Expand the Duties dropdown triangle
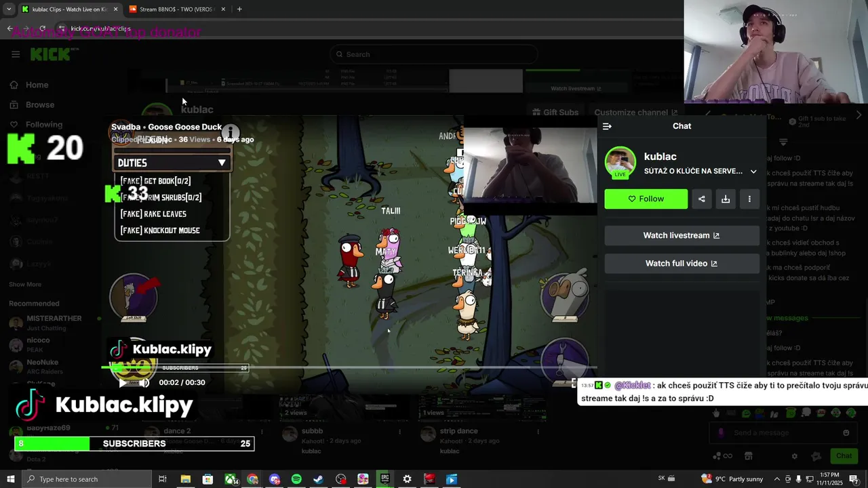 [222, 163]
